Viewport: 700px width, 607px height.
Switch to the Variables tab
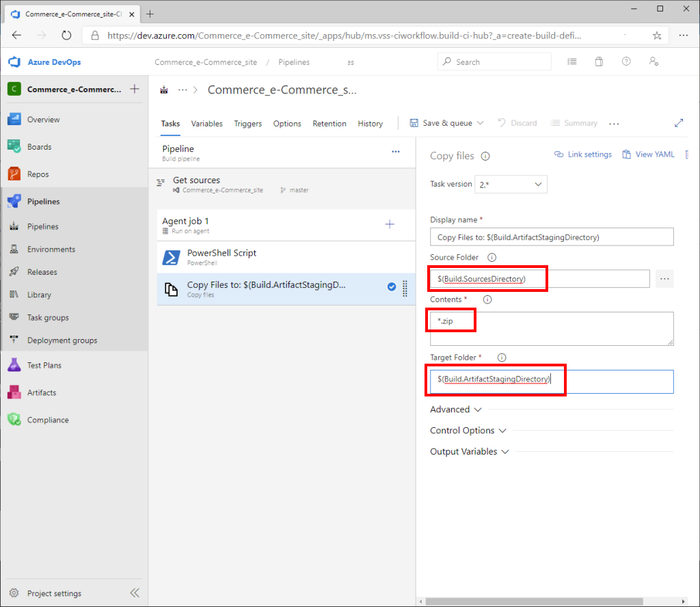206,124
